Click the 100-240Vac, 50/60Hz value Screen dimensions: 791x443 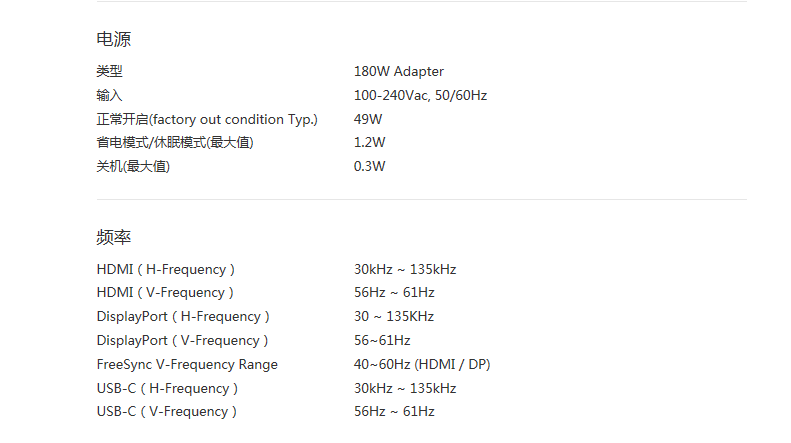coord(420,96)
